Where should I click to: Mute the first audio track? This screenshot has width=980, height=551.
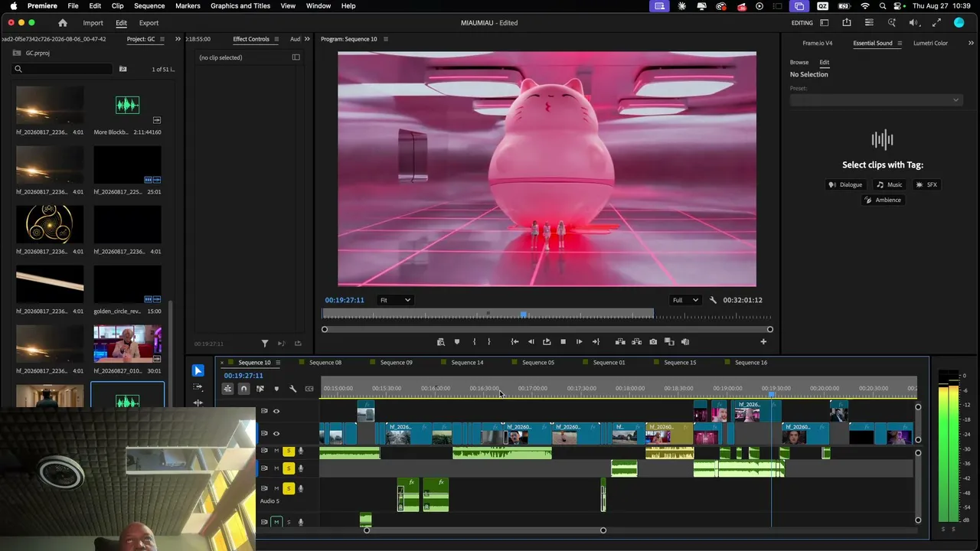(x=276, y=451)
